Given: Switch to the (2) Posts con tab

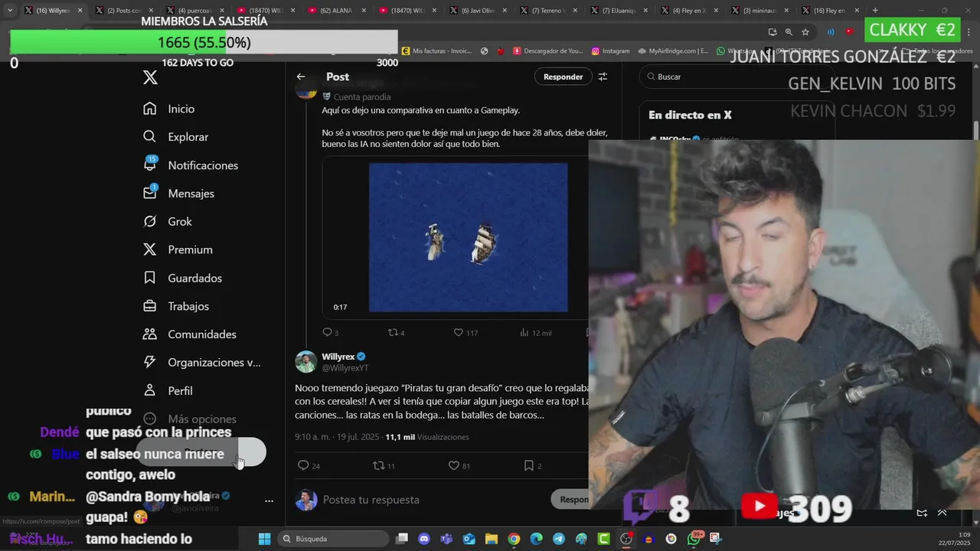Looking at the screenshot, I should tap(124, 11).
